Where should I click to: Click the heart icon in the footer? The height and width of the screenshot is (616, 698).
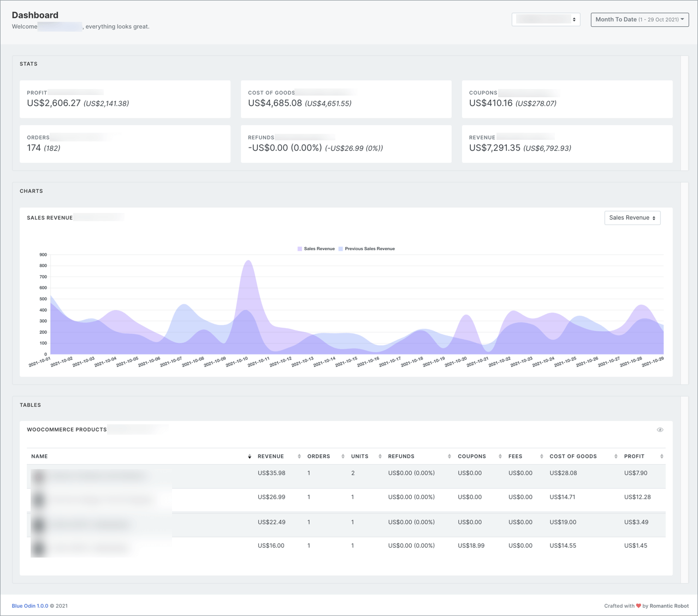tap(639, 606)
